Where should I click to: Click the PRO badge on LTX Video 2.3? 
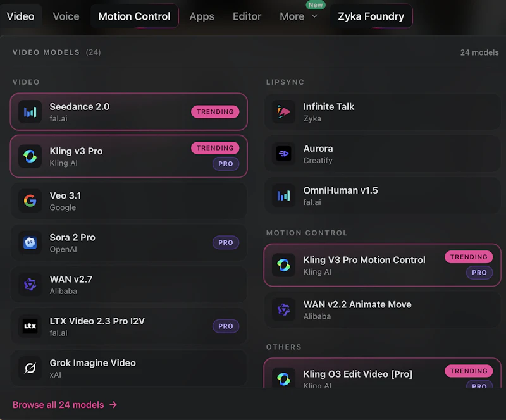(x=226, y=326)
